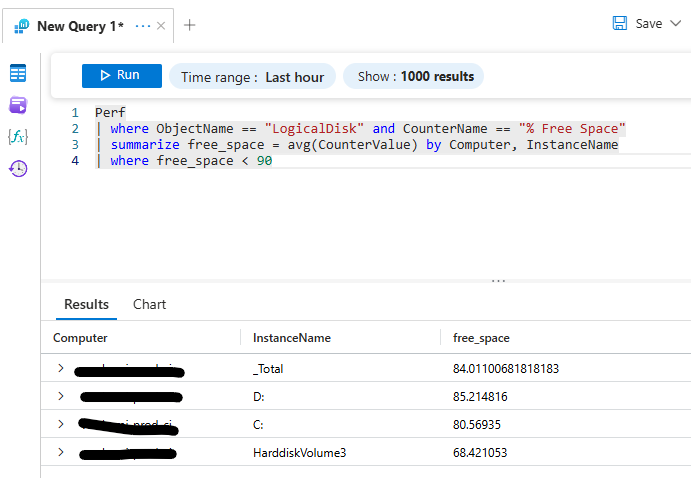This screenshot has height=478, width=691.
Task: Change the Time range Last hour
Action: pos(253,77)
